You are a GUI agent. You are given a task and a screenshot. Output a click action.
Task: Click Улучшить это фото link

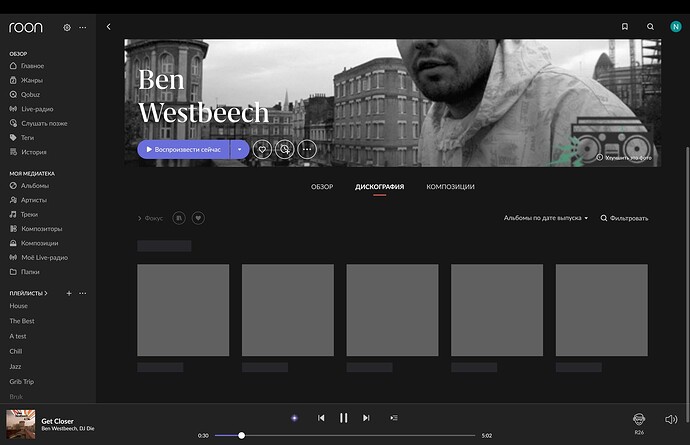click(x=624, y=157)
